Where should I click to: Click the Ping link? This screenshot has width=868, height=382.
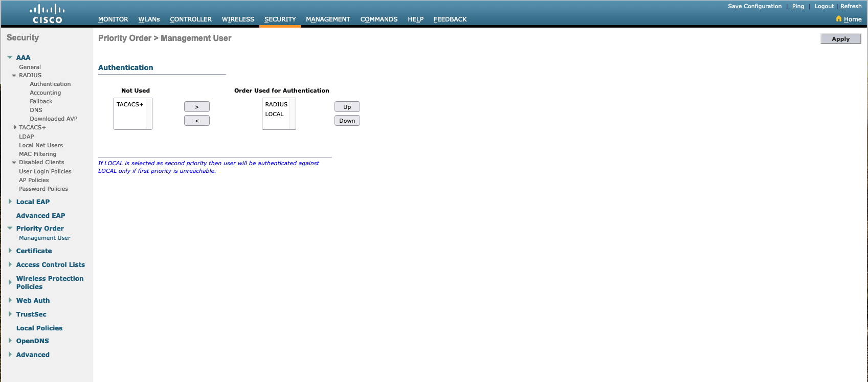pos(798,6)
